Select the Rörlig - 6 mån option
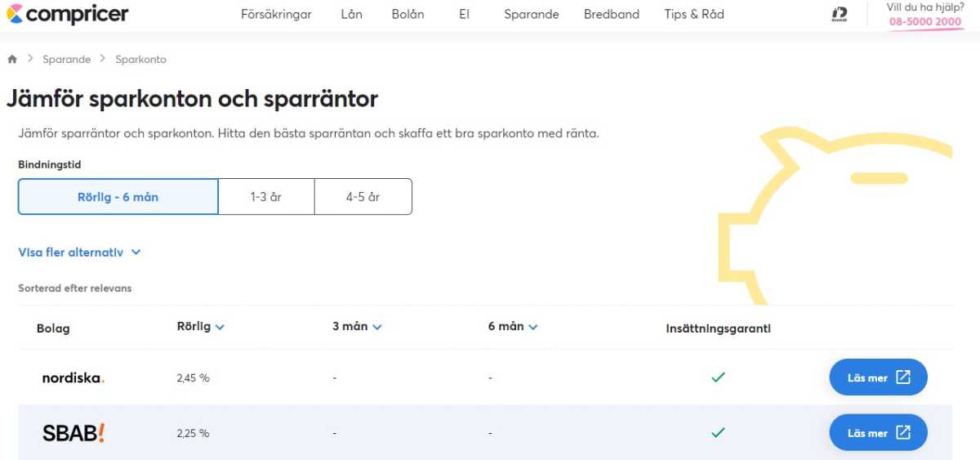Image resolution: width=980 pixels, height=460 pixels. pos(118,197)
